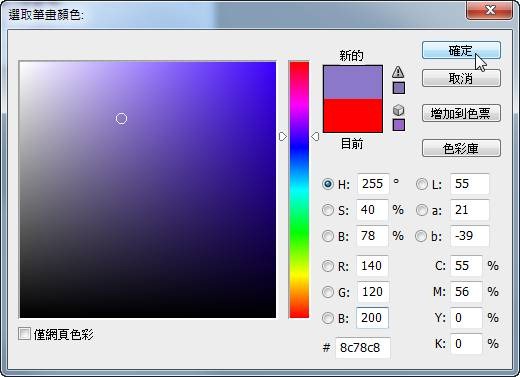Open the 色彩庫 color libraries button
Screen dimensions: 520x377
[461, 148]
